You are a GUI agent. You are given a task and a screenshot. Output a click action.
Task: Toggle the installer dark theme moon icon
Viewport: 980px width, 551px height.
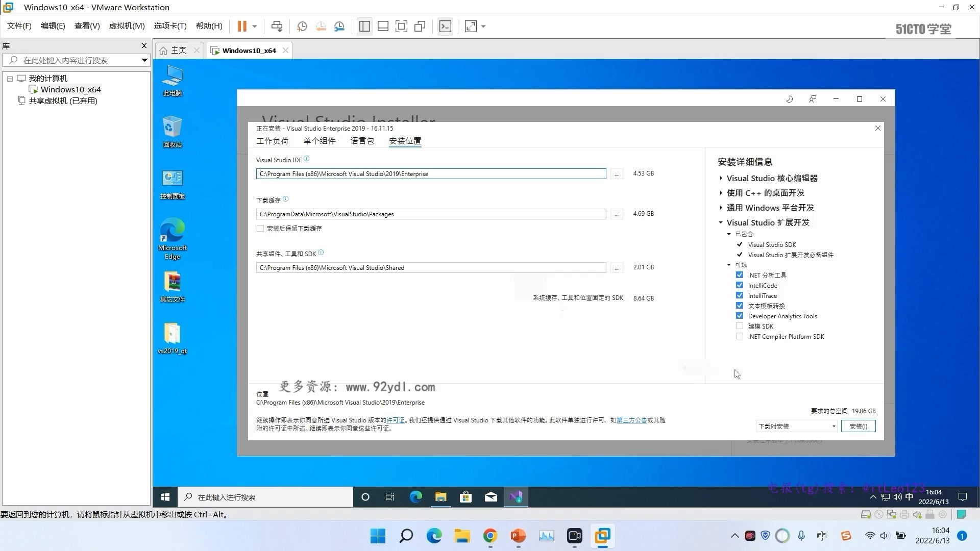pyautogui.click(x=789, y=99)
